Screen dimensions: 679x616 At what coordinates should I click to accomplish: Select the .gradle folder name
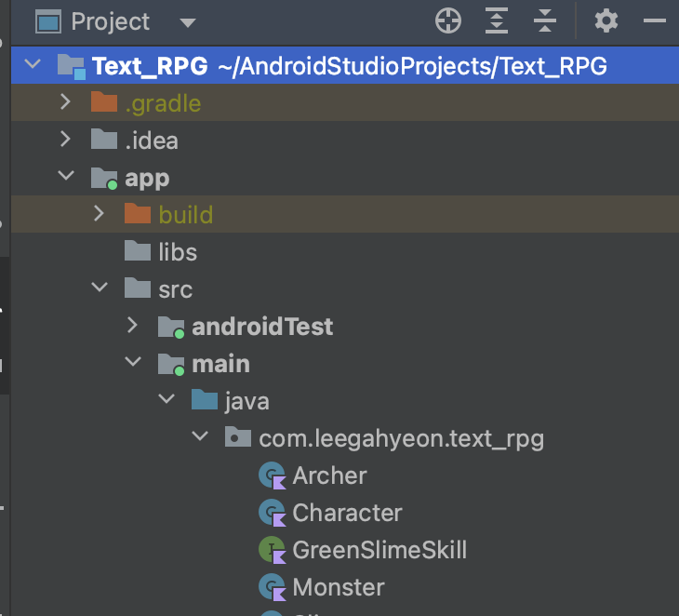point(163,104)
